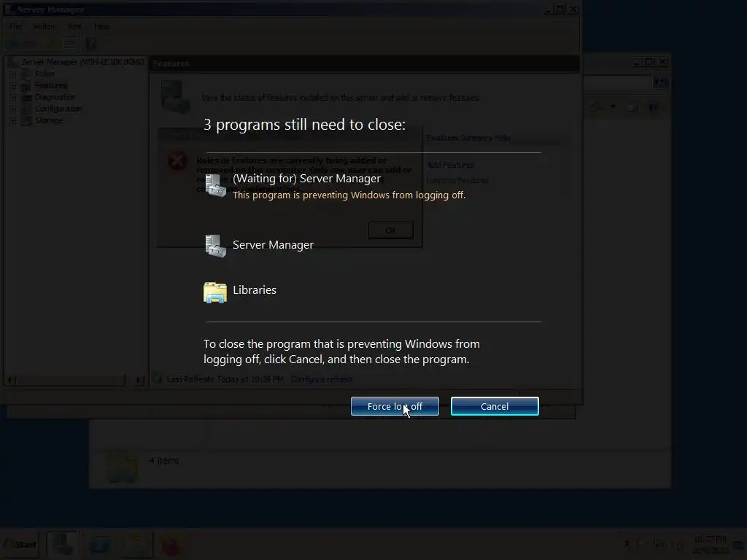Click the red error icon in dialog
The height and width of the screenshot is (560, 747).
(x=177, y=161)
